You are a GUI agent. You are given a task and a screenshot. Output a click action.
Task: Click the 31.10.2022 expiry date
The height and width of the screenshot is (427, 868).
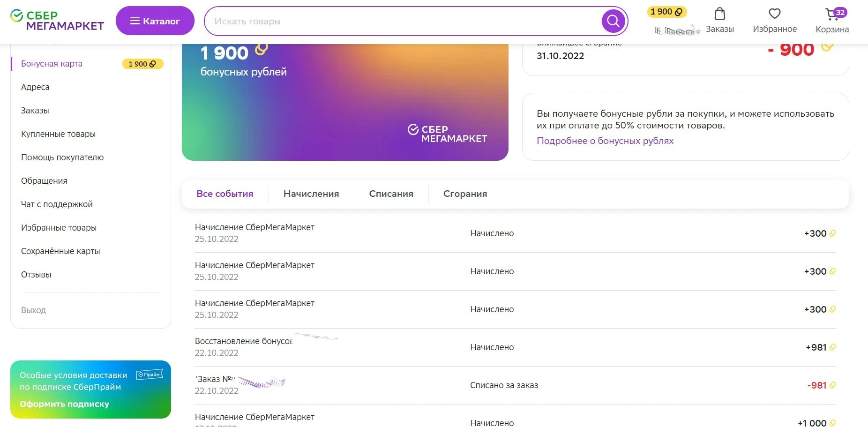(561, 56)
